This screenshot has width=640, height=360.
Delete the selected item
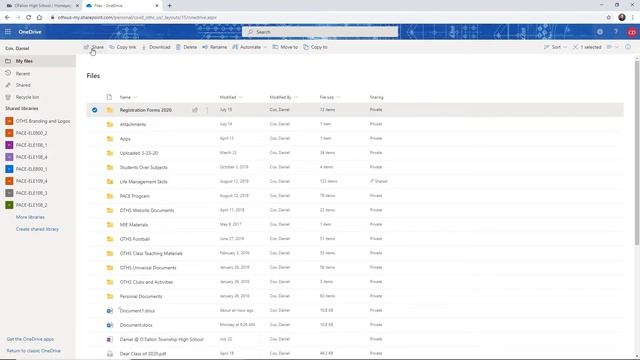pyautogui.click(x=187, y=47)
